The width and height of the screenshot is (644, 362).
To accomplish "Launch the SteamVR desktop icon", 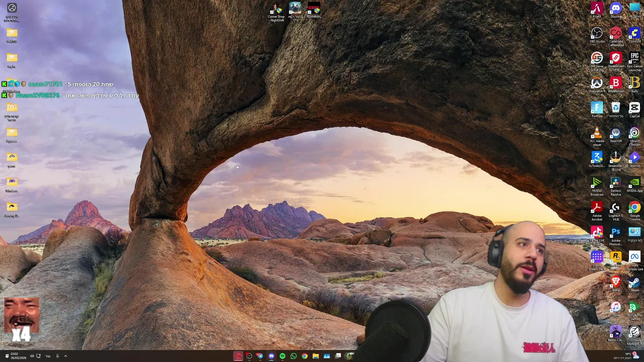I will coord(616,135).
